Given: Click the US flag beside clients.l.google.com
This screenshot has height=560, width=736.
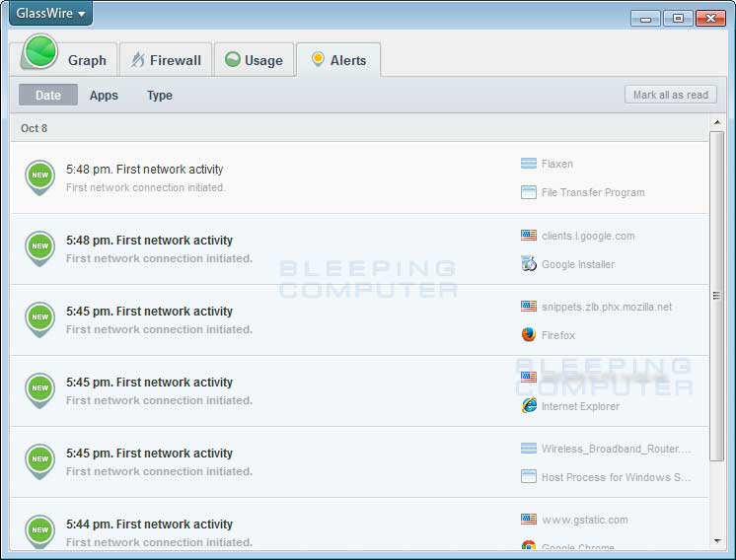Looking at the screenshot, I should point(529,236).
